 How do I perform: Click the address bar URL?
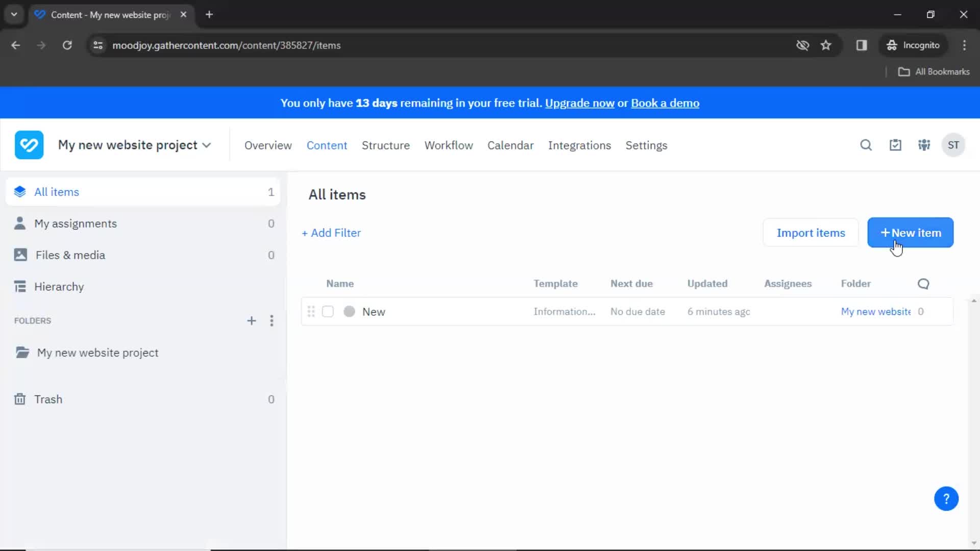226,45
